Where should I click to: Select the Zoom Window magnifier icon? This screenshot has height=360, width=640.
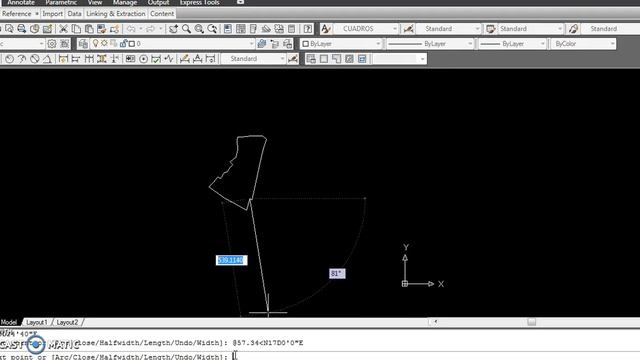[x=199, y=29]
